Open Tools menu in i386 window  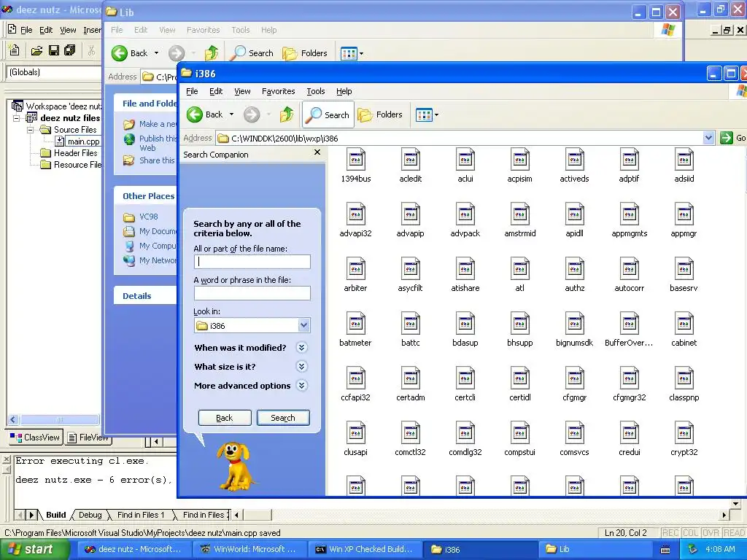(315, 91)
